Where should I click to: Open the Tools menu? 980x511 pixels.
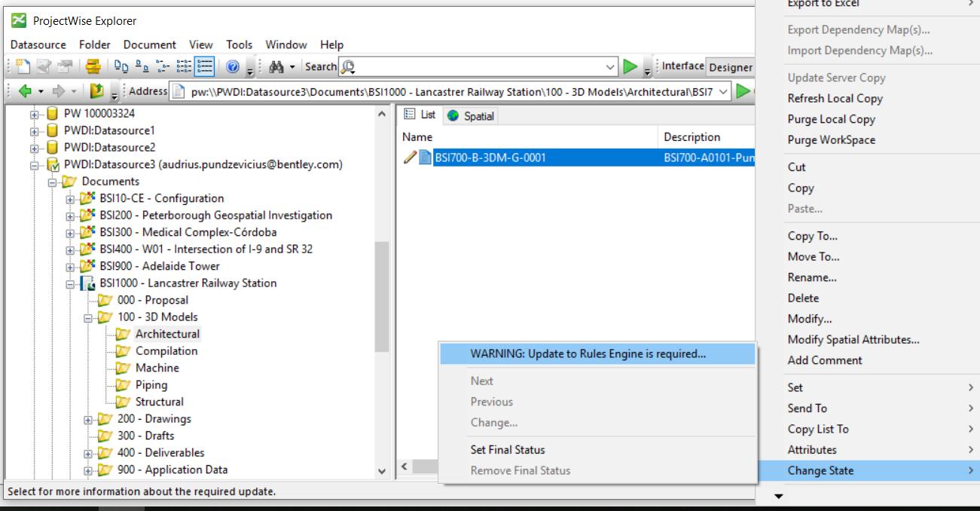point(240,44)
